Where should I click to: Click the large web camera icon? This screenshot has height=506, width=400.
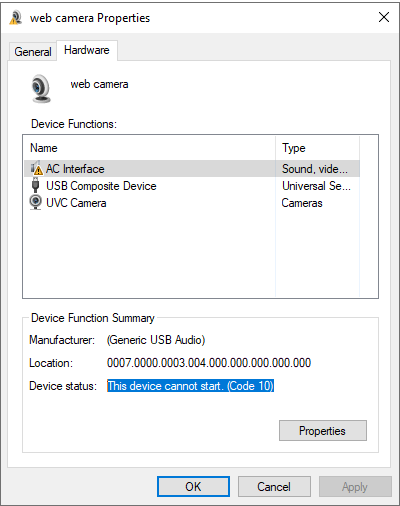click(41, 88)
